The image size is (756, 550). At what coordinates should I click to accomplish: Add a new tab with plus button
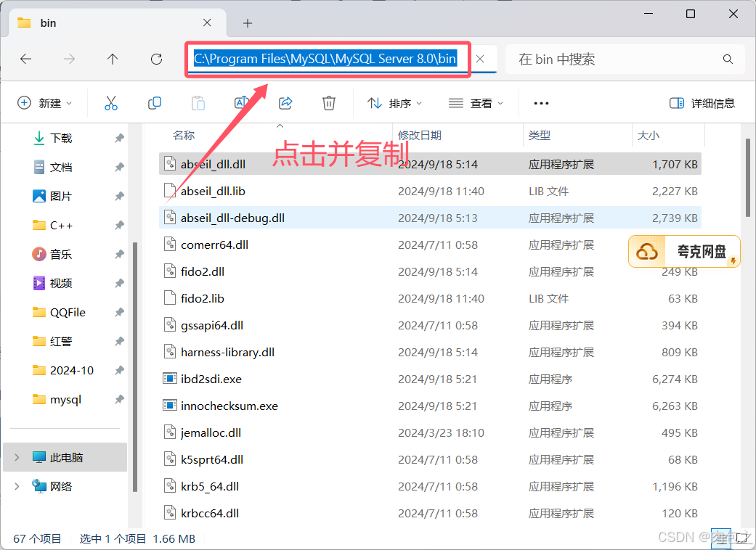tap(248, 23)
